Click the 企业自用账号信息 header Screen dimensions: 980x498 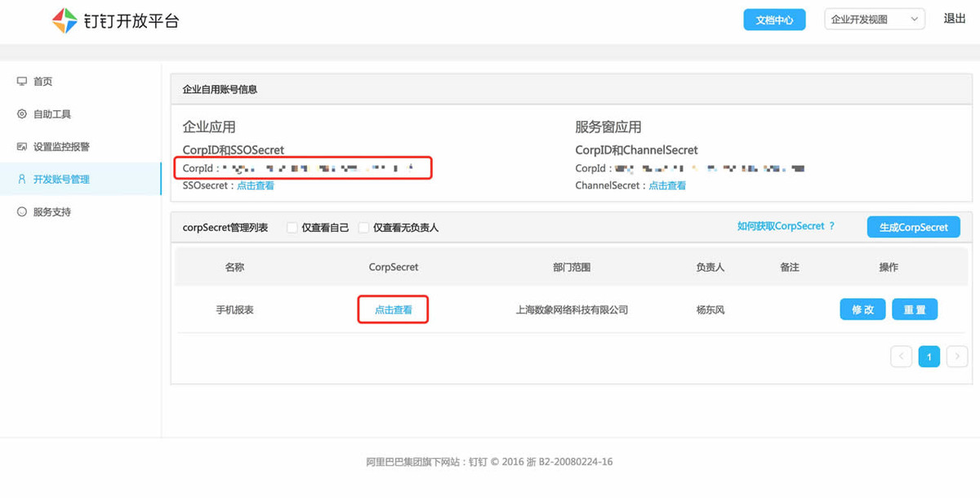click(x=220, y=89)
